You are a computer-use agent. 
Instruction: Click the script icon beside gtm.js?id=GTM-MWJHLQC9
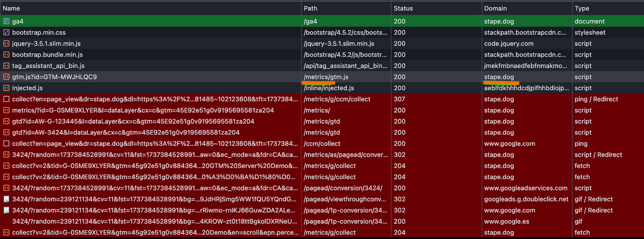click(x=6, y=77)
